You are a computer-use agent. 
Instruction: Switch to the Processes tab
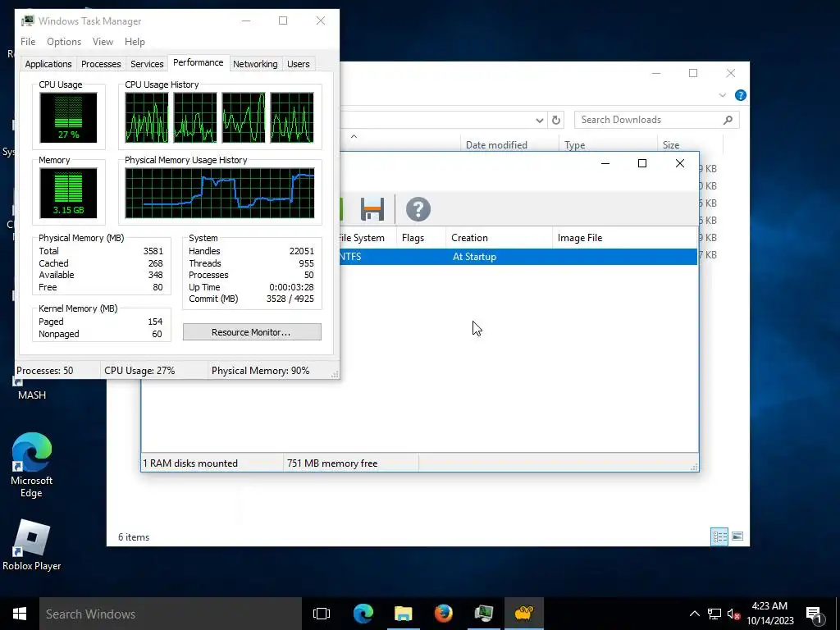101,64
